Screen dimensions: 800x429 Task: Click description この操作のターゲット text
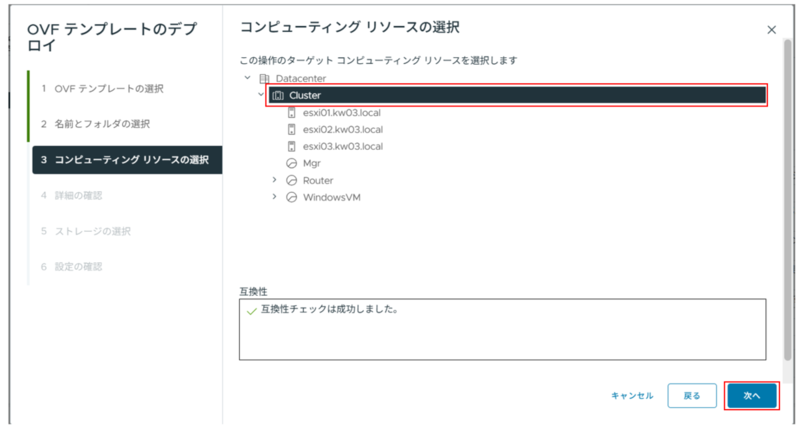pos(378,60)
